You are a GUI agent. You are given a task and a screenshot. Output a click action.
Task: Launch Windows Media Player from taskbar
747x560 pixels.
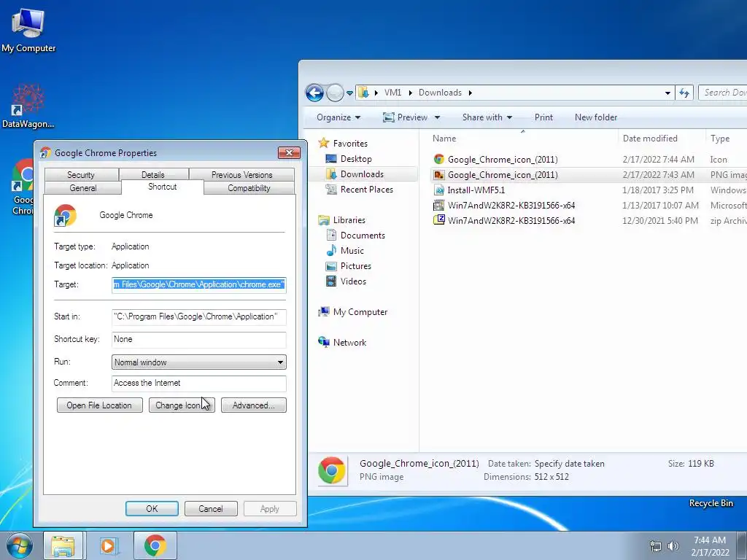pyautogui.click(x=108, y=545)
